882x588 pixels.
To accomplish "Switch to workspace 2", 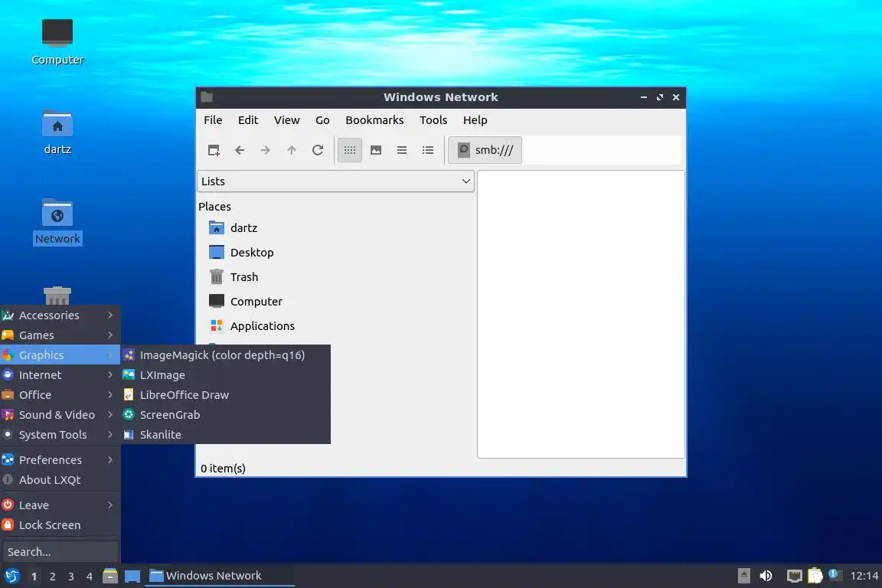I will click(x=52, y=577).
